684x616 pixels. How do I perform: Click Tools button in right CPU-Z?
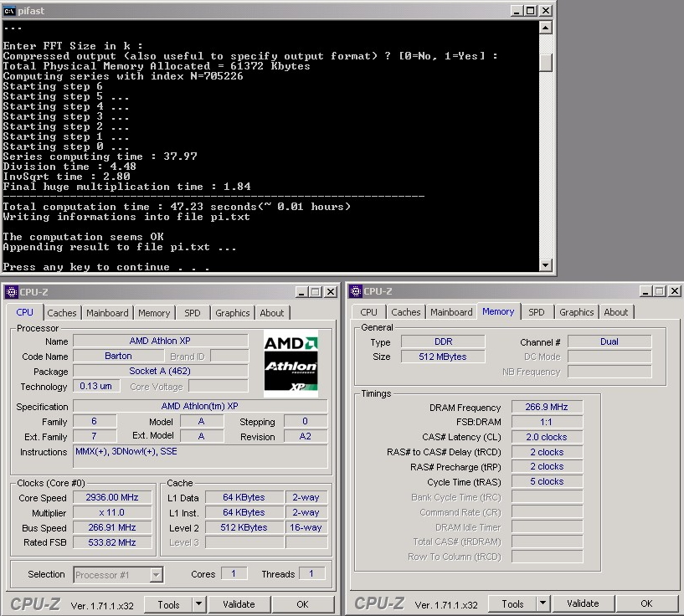pos(512,603)
